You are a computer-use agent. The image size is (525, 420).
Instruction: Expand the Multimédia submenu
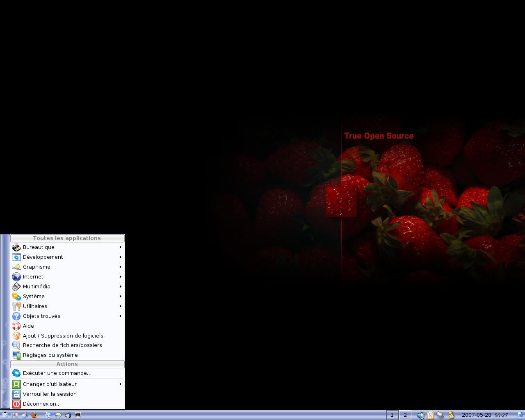point(67,287)
